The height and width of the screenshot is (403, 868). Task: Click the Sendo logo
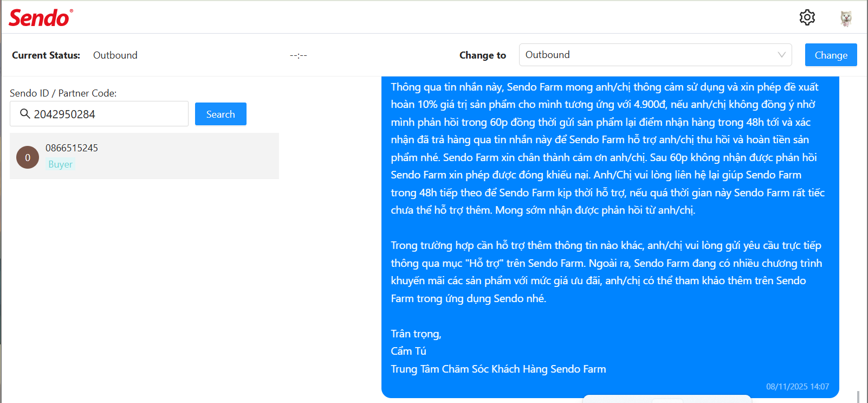(x=41, y=18)
